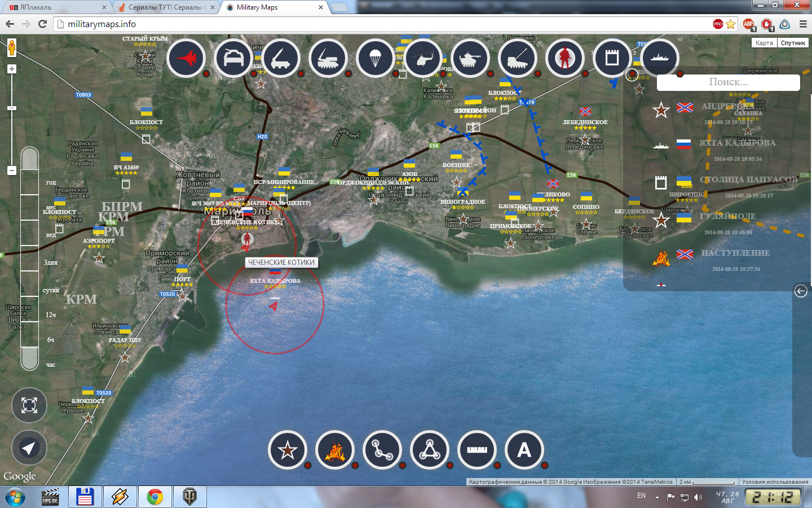The image size is (812, 508).
Task: Click the ruler measurement tool
Action: [x=477, y=450]
